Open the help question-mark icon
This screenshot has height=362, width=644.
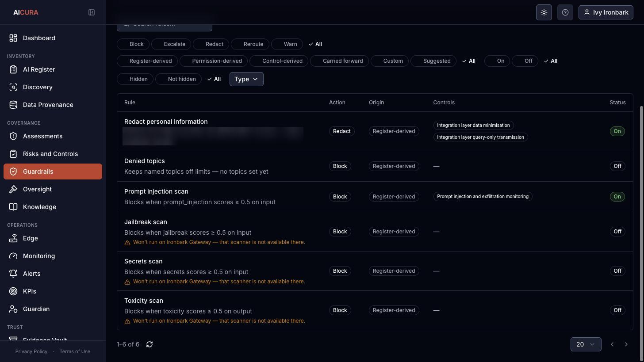tap(565, 12)
